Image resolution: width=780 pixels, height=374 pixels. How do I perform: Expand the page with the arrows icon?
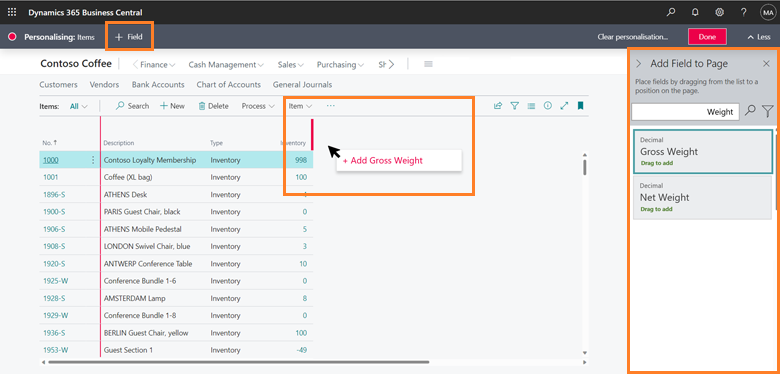(x=564, y=105)
